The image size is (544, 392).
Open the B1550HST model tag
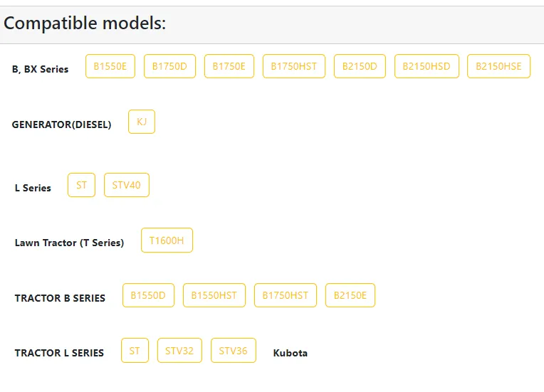click(x=214, y=295)
